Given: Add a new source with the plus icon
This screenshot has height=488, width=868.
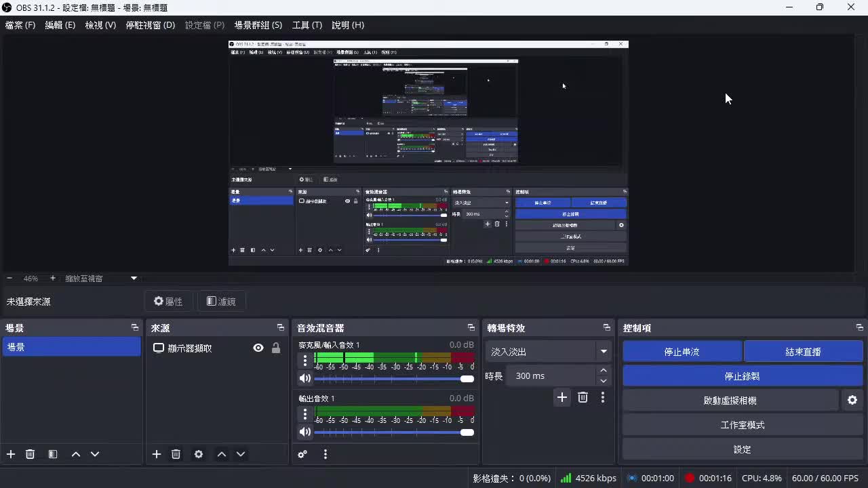Looking at the screenshot, I should click(157, 454).
